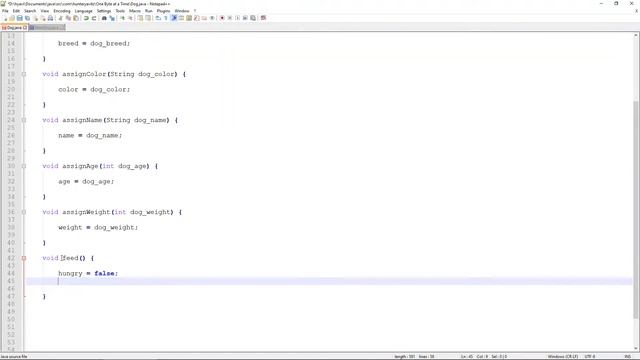Open the Settings menu
Screen dimensions: 640x360
coord(104,11)
